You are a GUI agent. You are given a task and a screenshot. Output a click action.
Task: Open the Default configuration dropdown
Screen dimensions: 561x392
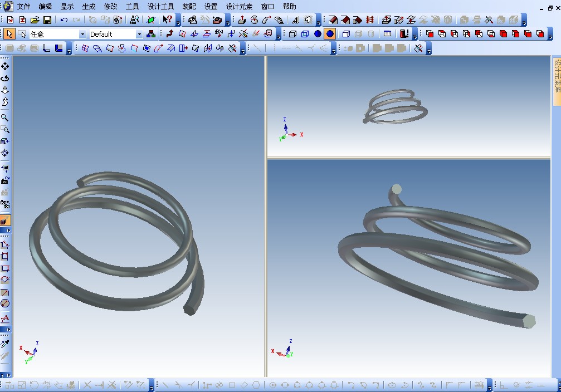click(x=139, y=34)
